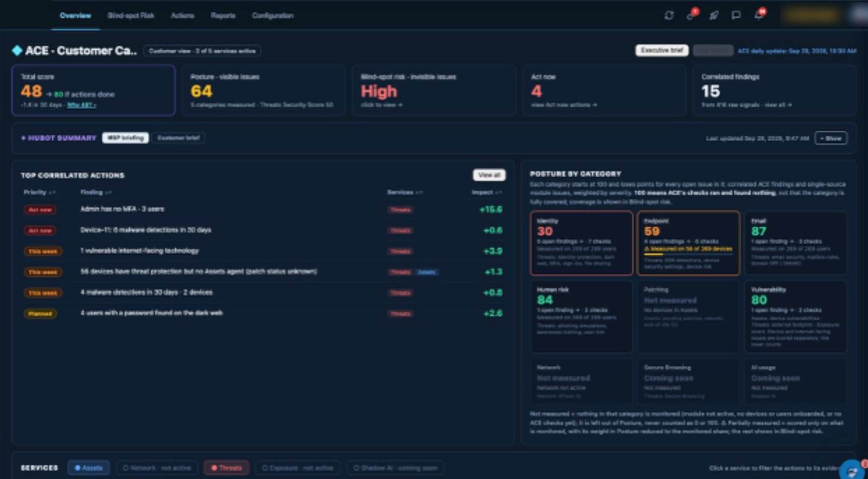Sort by the Finding column header

(95, 193)
